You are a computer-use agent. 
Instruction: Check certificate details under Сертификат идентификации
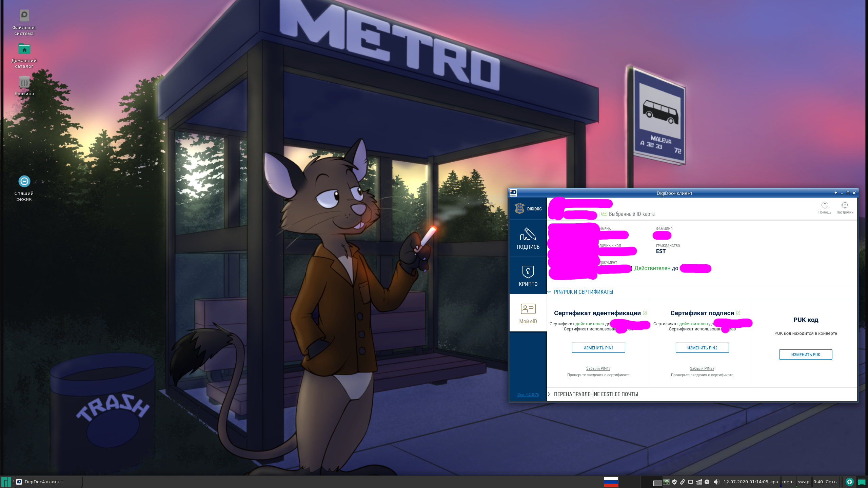[598, 375]
